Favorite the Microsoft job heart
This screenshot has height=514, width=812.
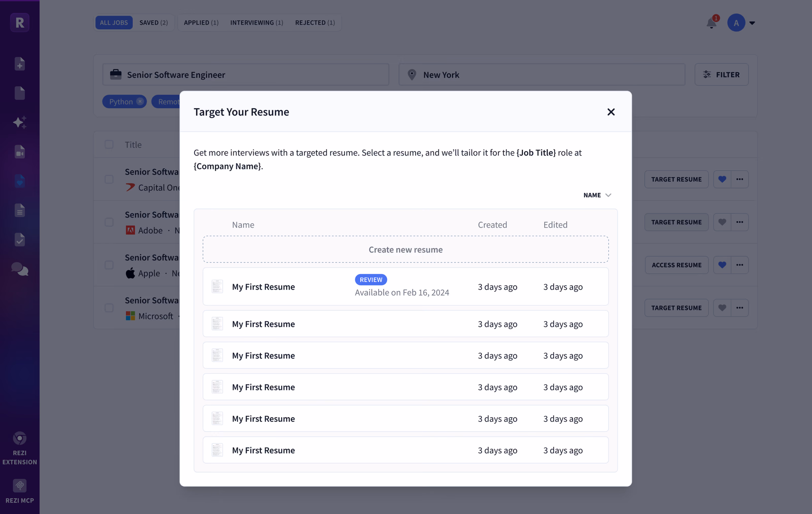point(722,308)
